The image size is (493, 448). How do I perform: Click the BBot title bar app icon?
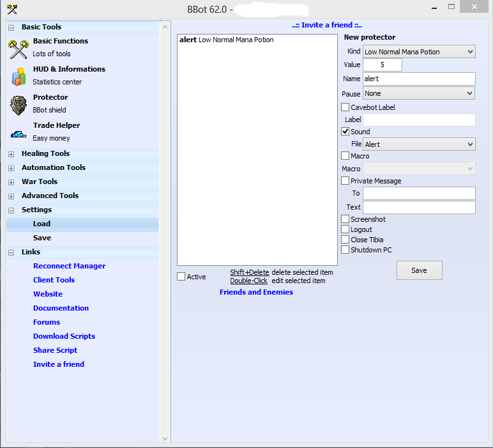coord(12,9)
